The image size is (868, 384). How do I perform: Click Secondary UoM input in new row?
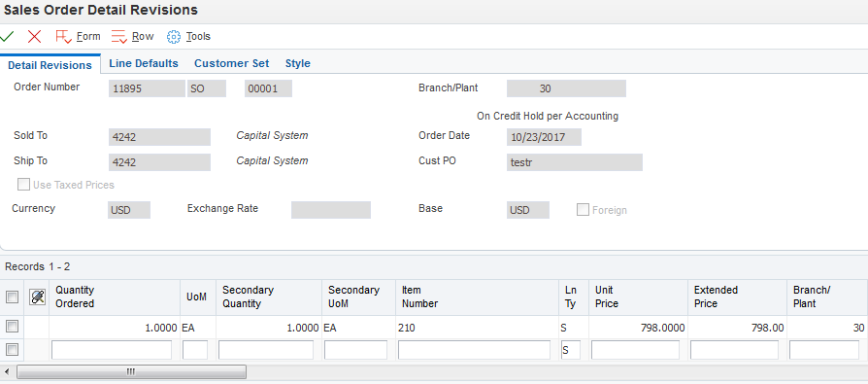355,350
